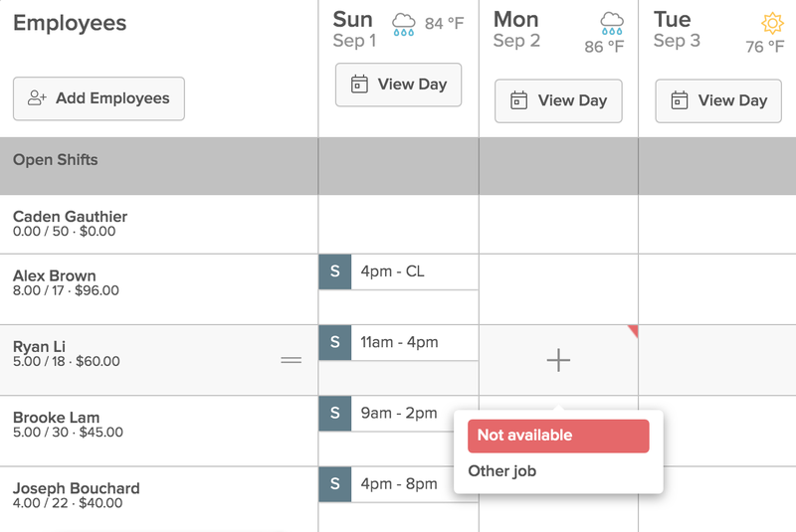Click View Day button for Mon Sep 2
Image resolution: width=796 pixels, height=532 pixels.
(558, 100)
